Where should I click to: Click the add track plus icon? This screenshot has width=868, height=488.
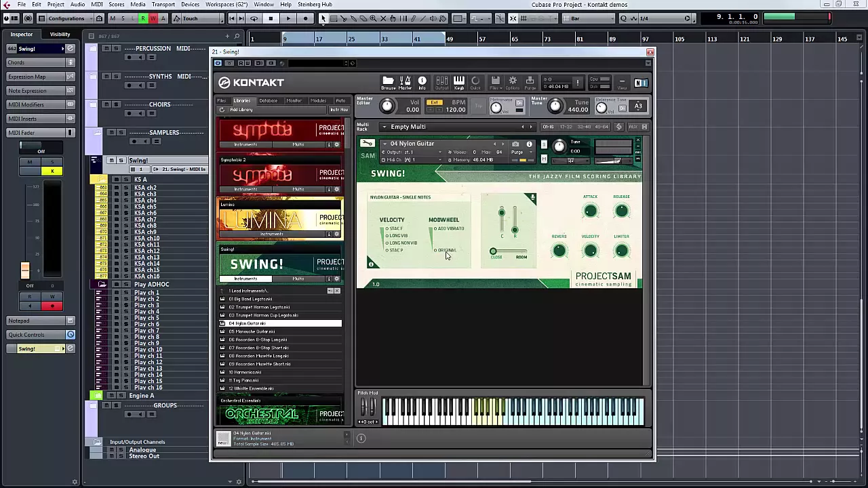click(x=227, y=36)
